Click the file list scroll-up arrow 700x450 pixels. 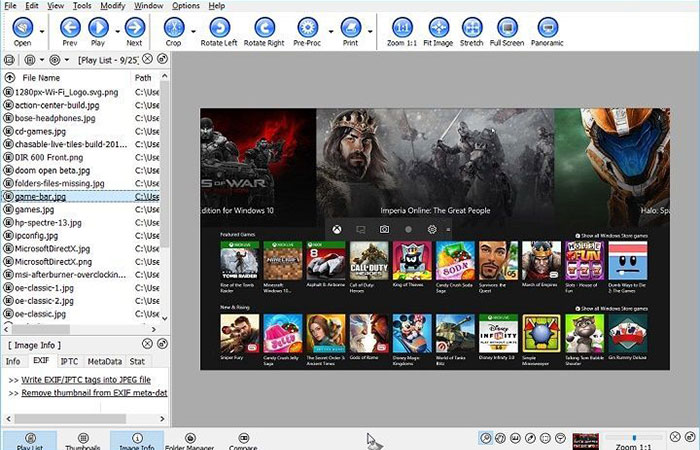(164, 76)
